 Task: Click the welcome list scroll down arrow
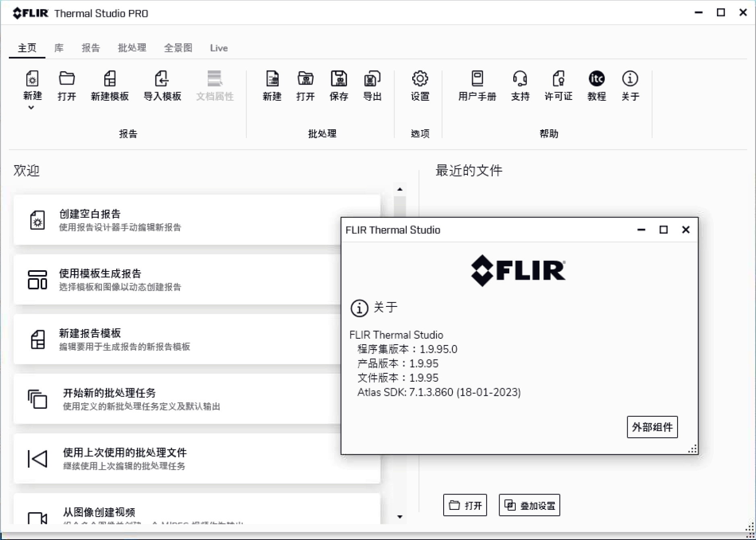400,517
